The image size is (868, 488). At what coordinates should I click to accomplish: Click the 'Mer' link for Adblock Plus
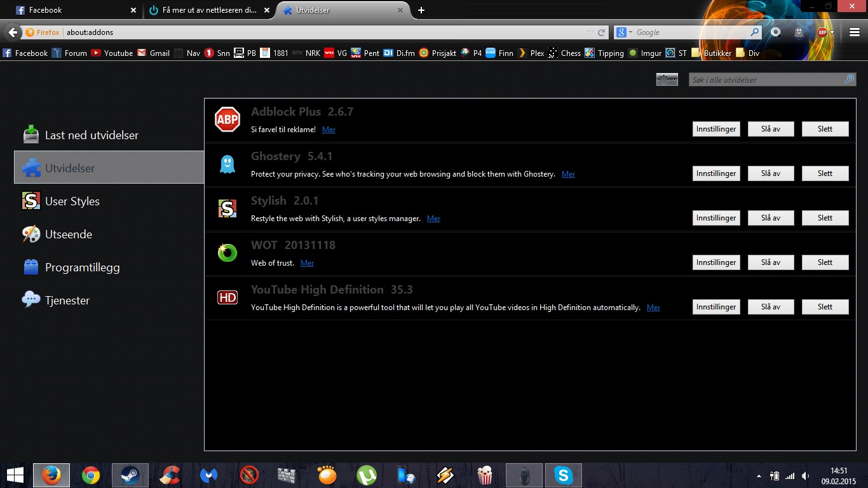[x=329, y=130]
